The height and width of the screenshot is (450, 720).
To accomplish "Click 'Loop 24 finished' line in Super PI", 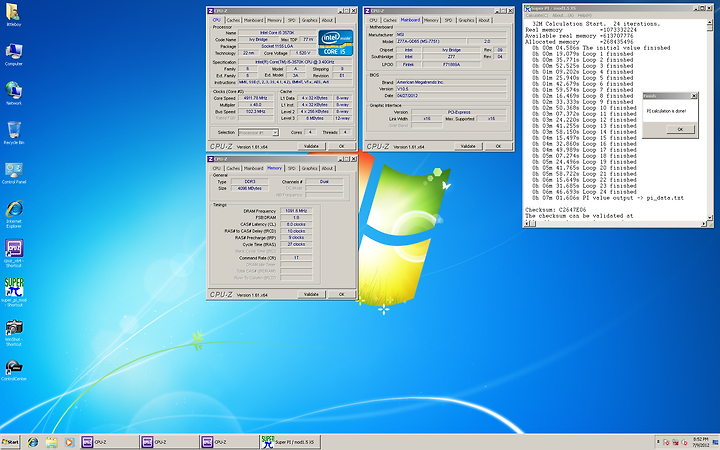I will tap(585, 192).
